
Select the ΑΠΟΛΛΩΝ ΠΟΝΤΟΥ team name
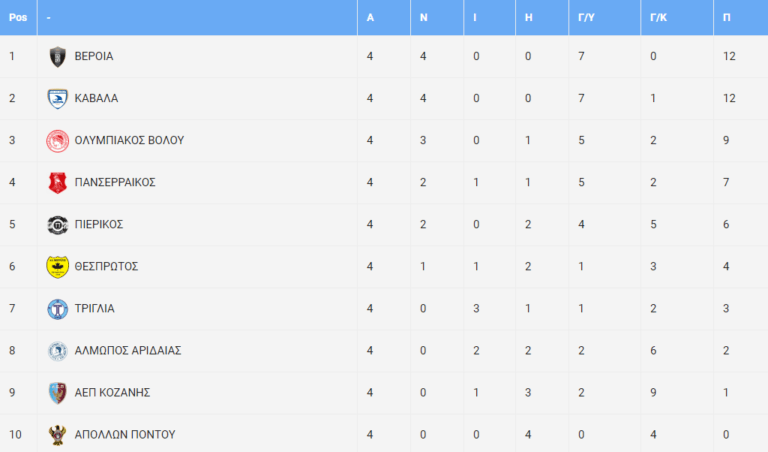(x=125, y=434)
